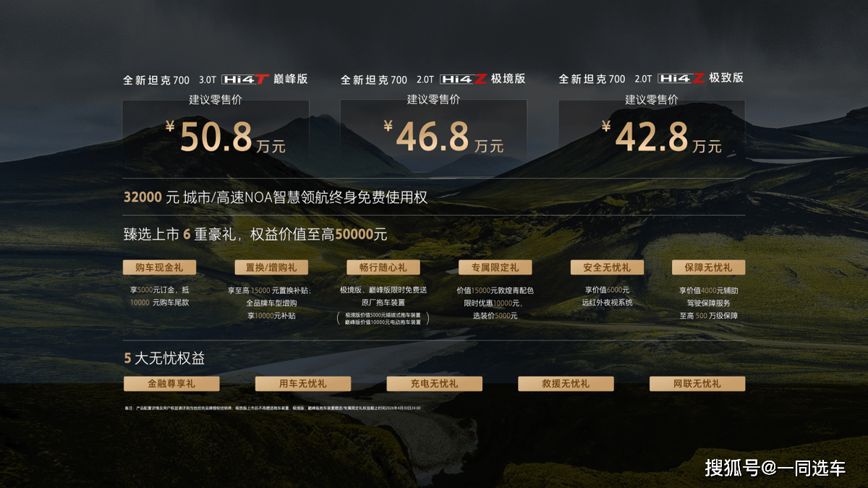Open the 保障无忧礼 benefit
The image size is (868, 488).
pyautogui.click(x=708, y=267)
